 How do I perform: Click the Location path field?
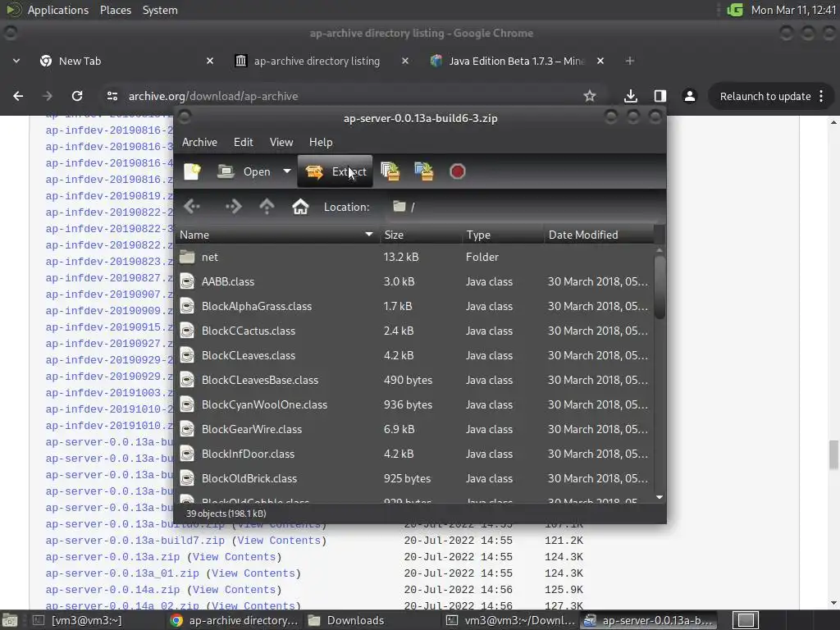(x=523, y=207)
